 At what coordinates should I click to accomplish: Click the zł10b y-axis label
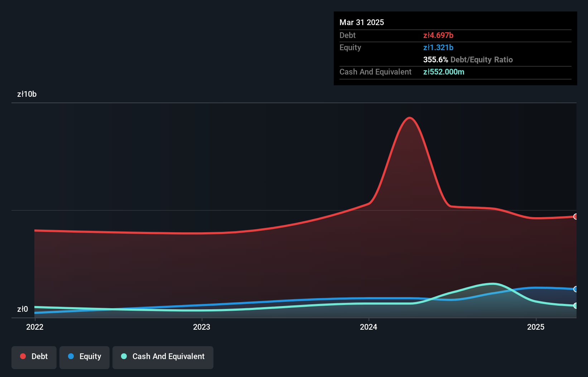pos(27,94)
